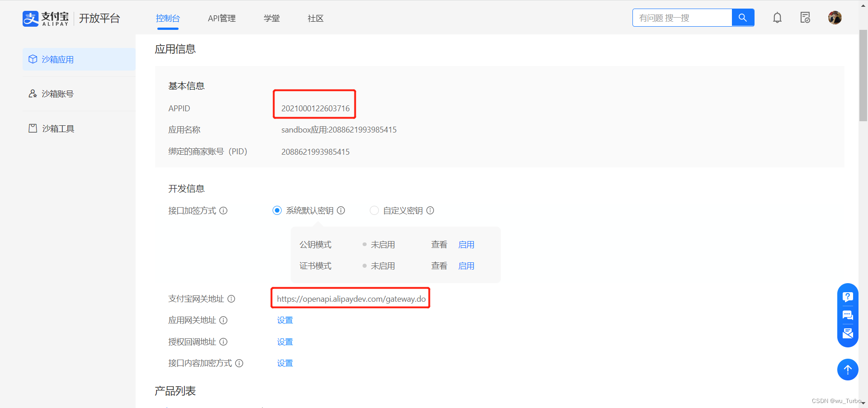Click the 沙箱账号 person icon
Screen dimensions: 868x408
click(x=33, y=94)
